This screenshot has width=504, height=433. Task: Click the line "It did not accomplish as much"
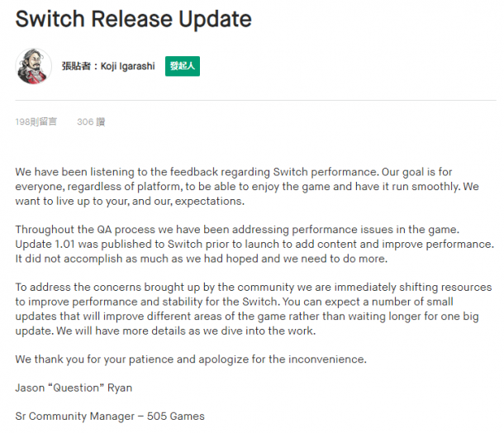pos(202,259)
